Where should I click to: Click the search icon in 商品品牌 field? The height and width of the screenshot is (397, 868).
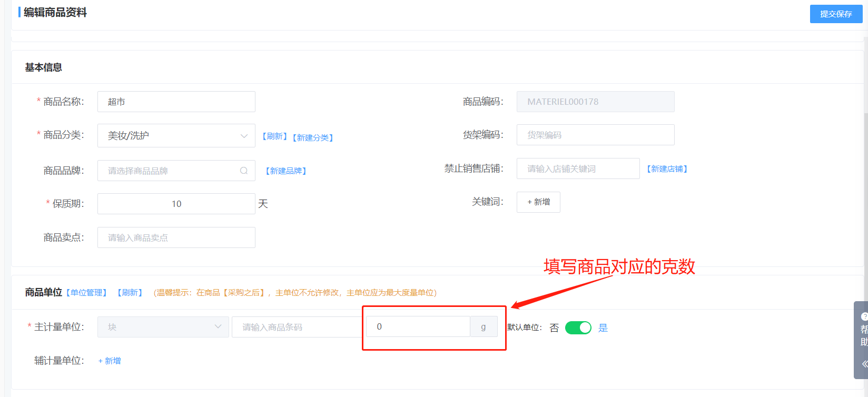[244, 171]
